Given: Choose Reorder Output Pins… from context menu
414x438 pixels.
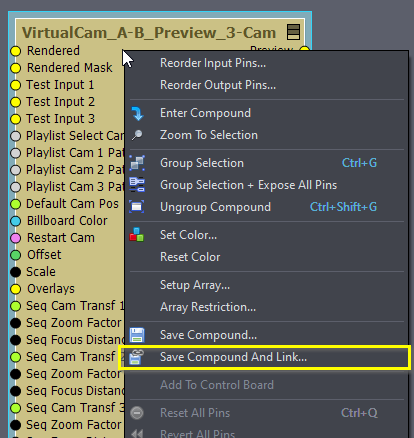Looking at the screenshot, I should click(218, 85).
